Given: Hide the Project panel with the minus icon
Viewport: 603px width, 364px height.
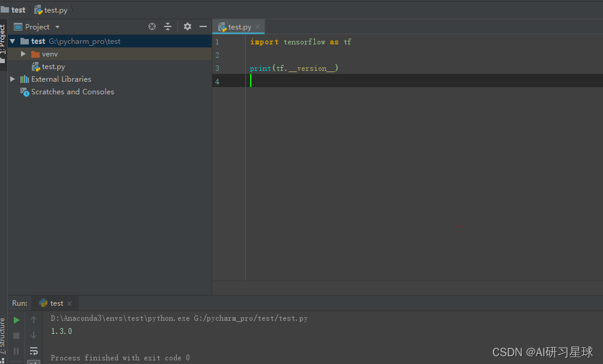Looking at the screenshot, I should point(203,26).
